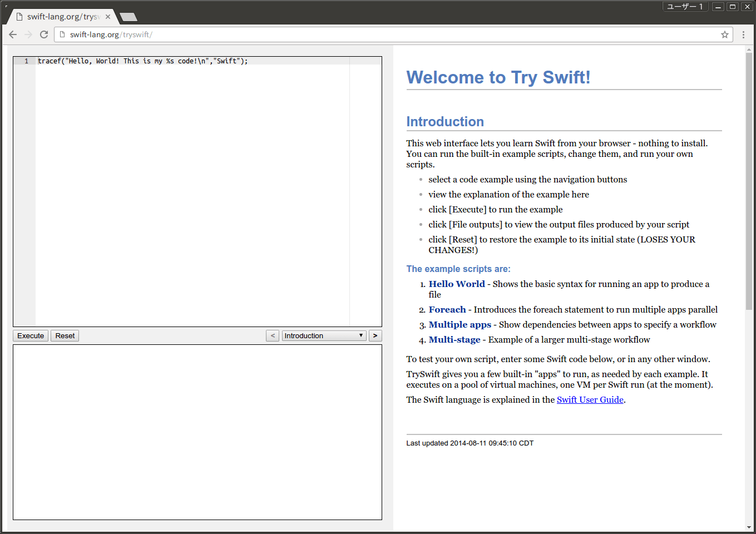Select the Foreach example script

point(447,310)
